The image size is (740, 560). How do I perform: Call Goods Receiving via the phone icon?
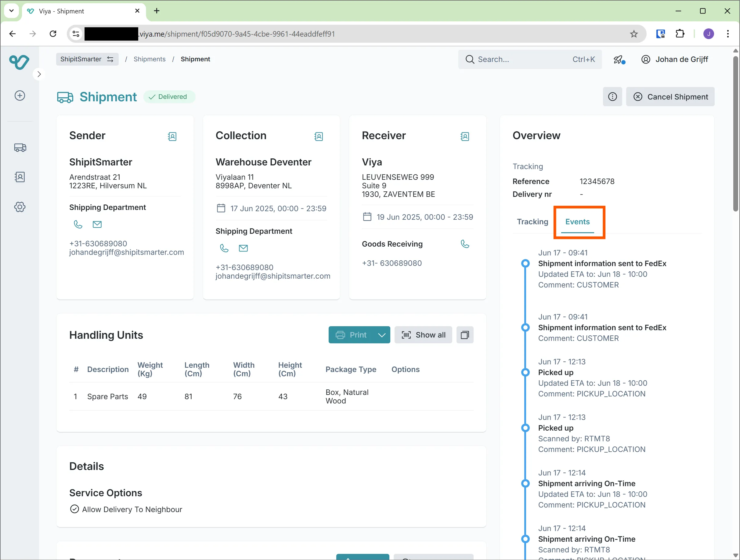[x=465, y=244]
